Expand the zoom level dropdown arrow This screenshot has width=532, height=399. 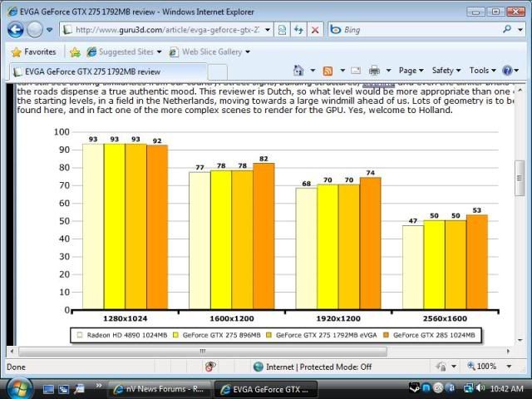point(509,367)
